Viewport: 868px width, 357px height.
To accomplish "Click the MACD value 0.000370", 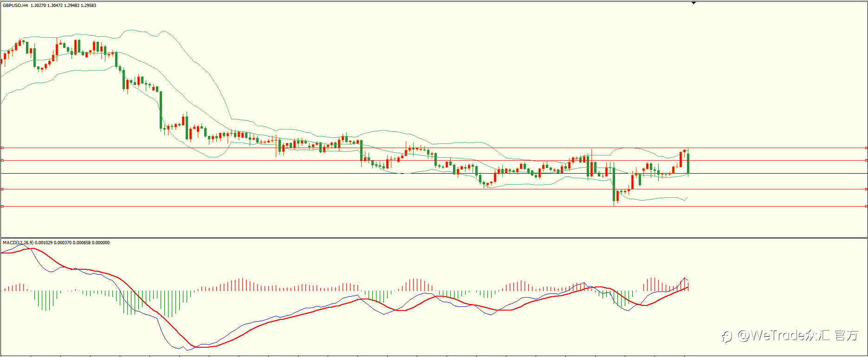I will pyautogui.click(x=63, y=243).
